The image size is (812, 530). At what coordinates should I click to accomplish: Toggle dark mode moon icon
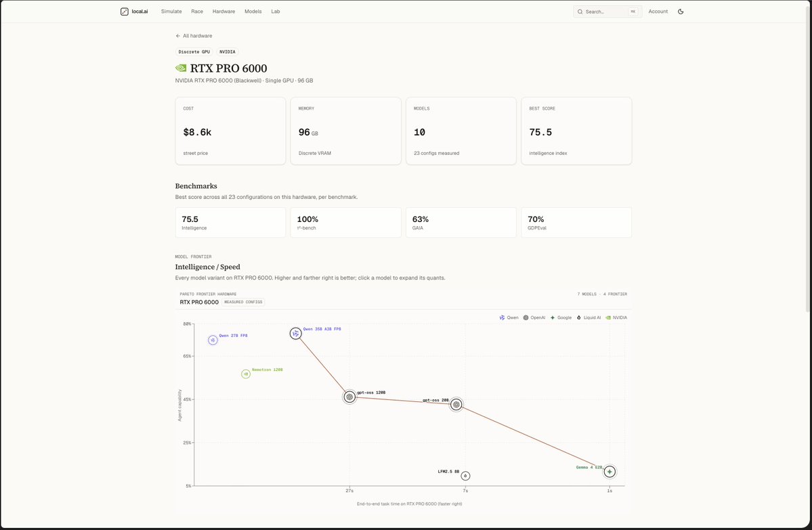(681, 12)
